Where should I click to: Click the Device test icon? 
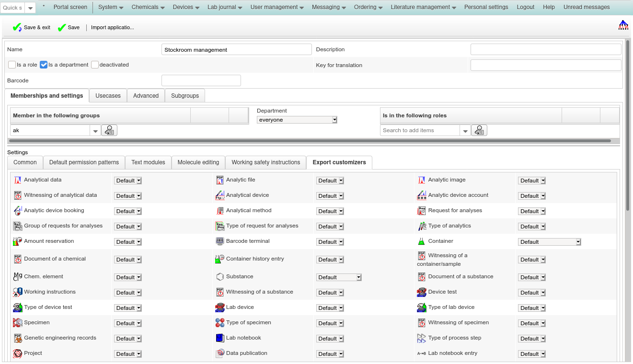(421, 292)
